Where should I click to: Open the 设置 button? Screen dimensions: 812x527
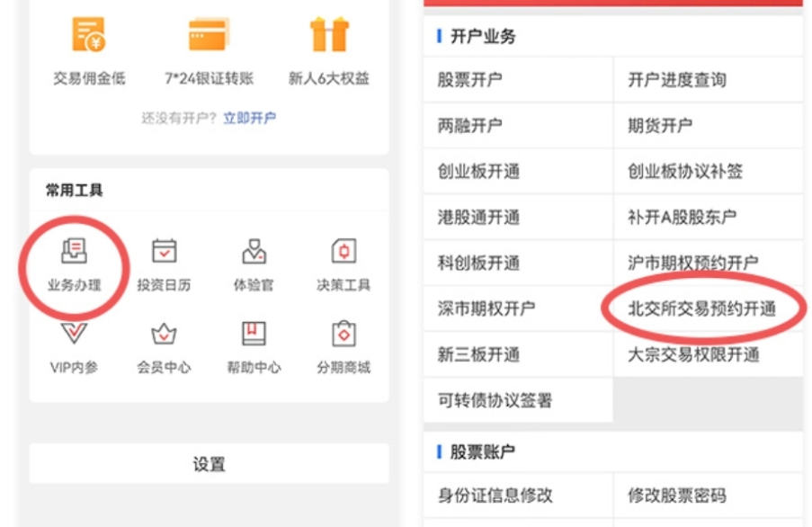tap(209, 464)
